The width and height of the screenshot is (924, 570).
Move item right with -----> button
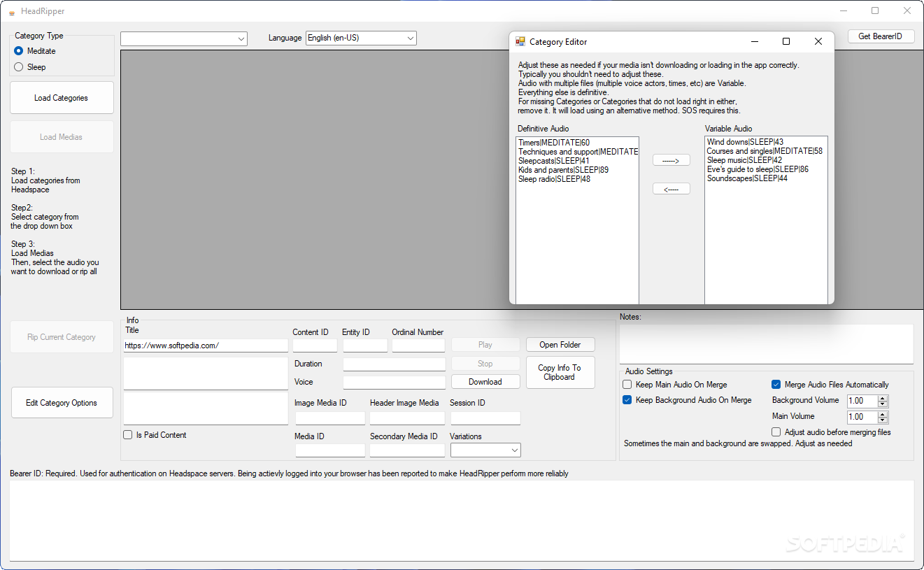pos(671,160)
